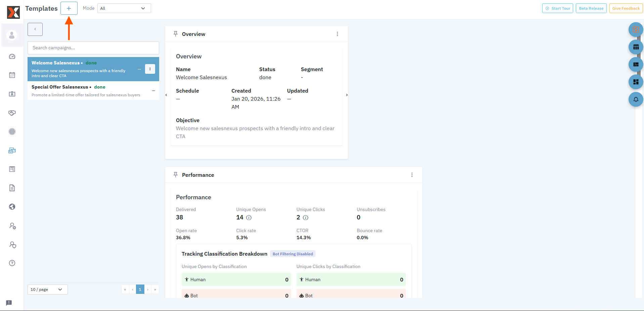Open the Mode dropdown set to All
Viewport: 644px width, 311px height.
(x=124, y=8)
